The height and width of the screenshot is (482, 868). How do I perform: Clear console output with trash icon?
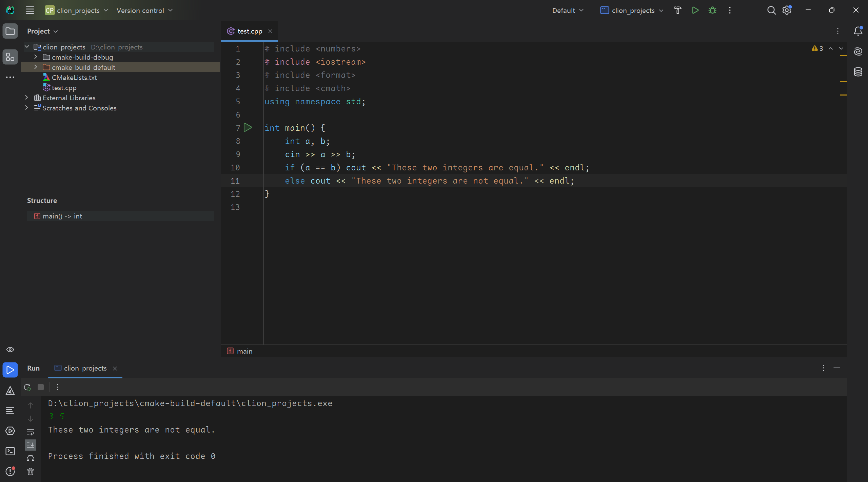point(31,471)
